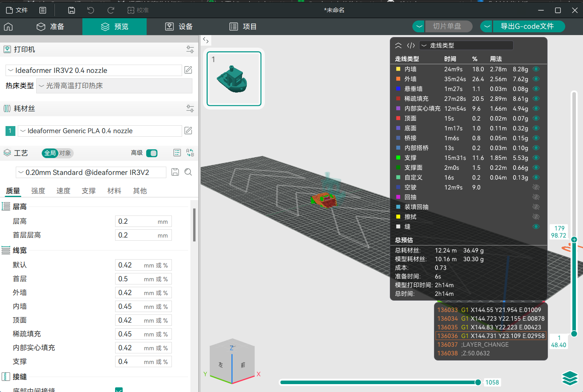Viewport: 583px width, 392px height.
Task: Open the 文件 file menu
Action: click(17, 10)
